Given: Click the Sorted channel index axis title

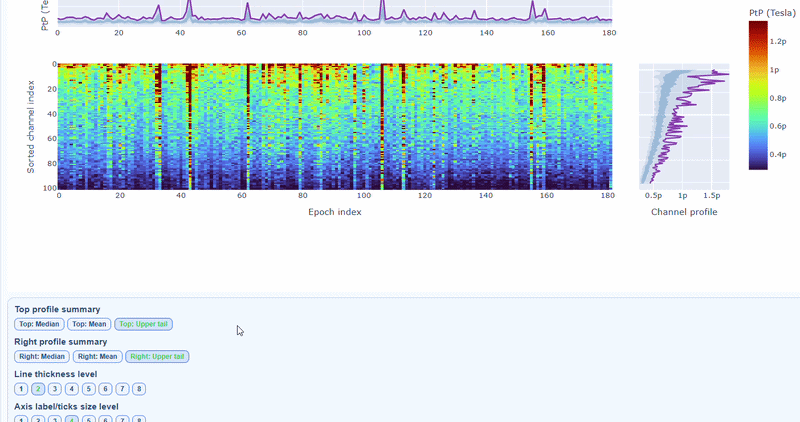Looking at the screenshot, I should click(x=31, y=127).
